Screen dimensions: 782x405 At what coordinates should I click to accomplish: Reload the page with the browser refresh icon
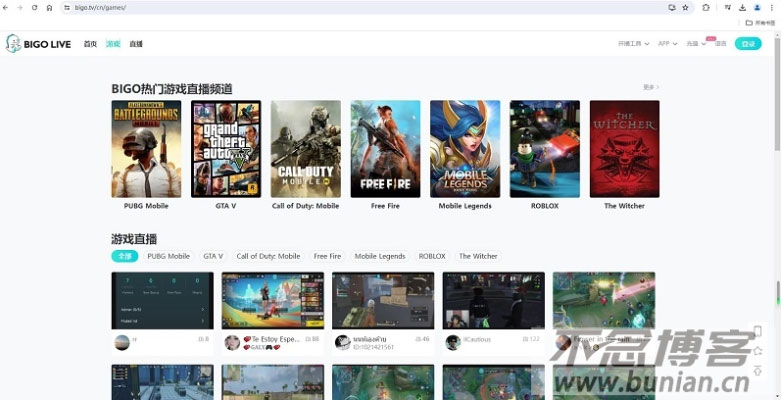(35, 7)
